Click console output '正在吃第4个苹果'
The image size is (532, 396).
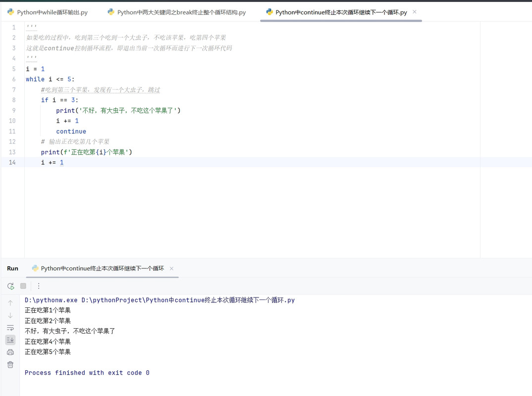(48, 342)
